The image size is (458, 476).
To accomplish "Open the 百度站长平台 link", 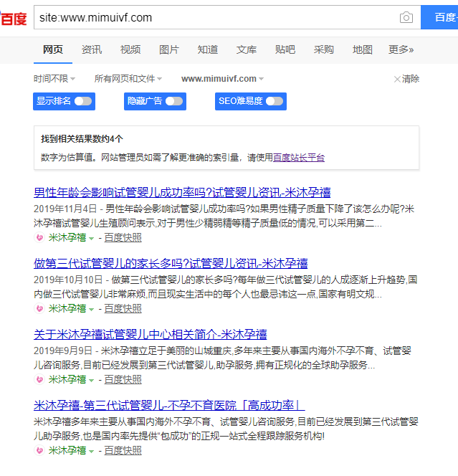I will [x=299, y=158].
